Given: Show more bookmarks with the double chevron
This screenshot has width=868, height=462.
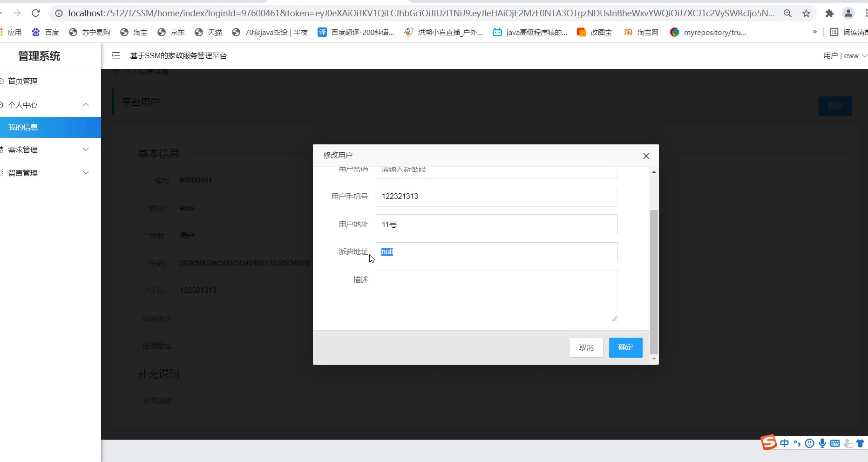Looking at the screenshot, I should (814, 32).
